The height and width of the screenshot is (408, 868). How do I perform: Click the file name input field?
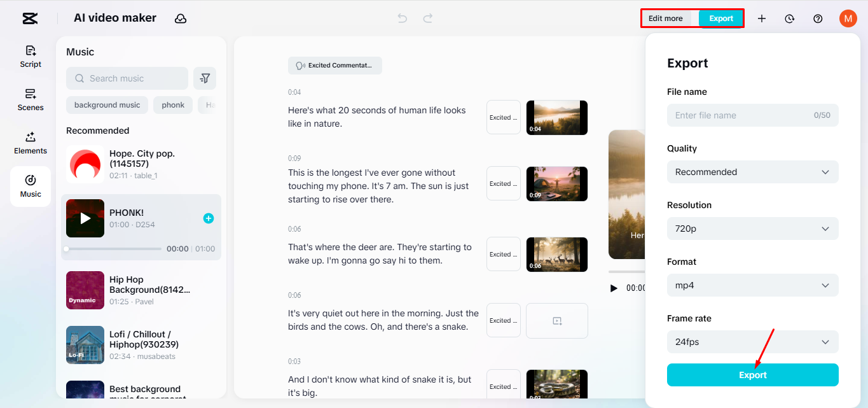tap(752, 115)
